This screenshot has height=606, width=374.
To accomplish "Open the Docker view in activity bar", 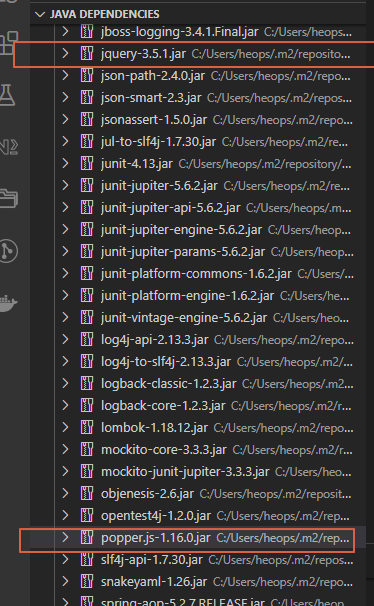I will [8, 303].
